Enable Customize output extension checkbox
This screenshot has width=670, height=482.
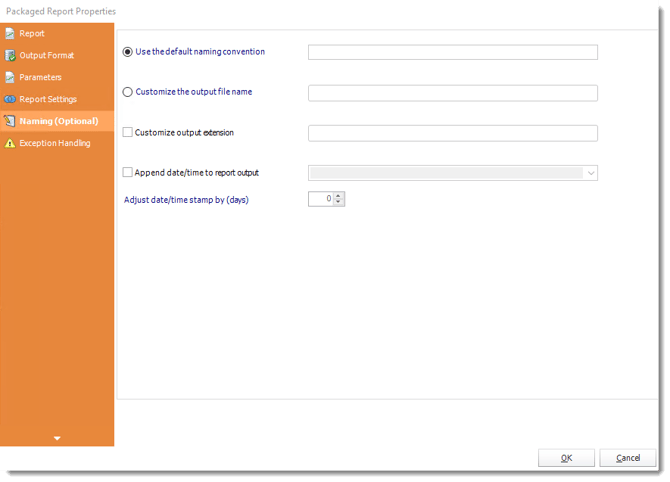coord(127,132)
